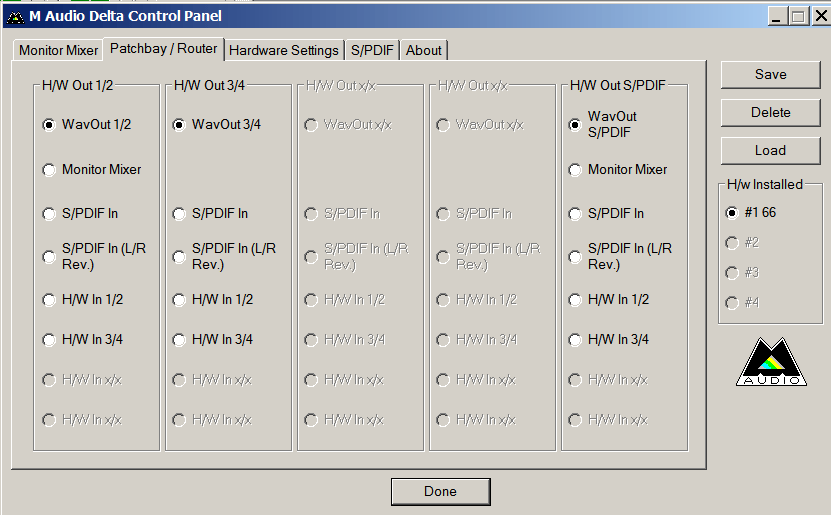Choose H/W In 1/2 under H/W Out S/PDIF
Screen dimensions: 831x515
click(x=575, y=300)
